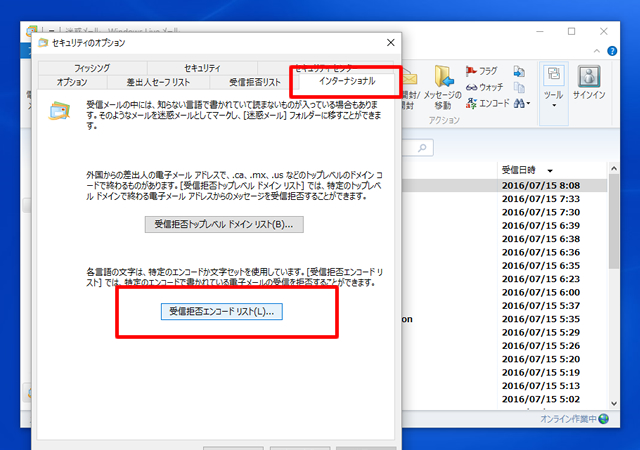Screen dimensions: 640x450
Task: Click the copy pages icon beside ウォッチ
Action: (x=519, y=88)
